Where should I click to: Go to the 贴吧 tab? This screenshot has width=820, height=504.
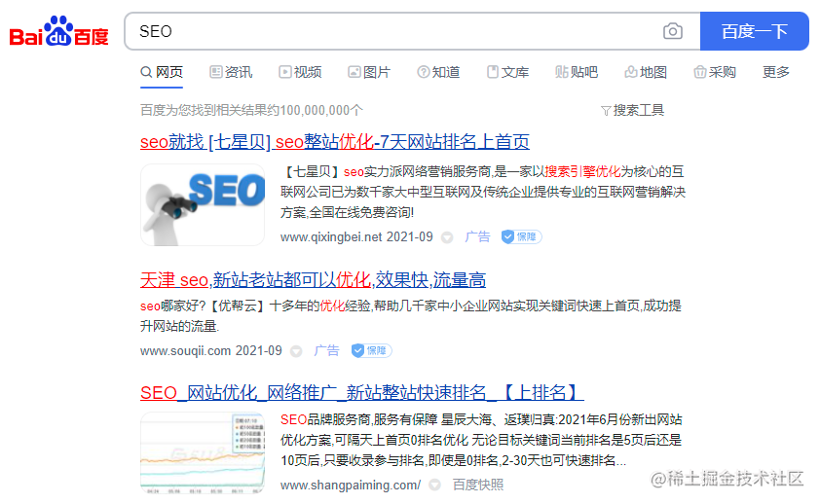(577, 72)
